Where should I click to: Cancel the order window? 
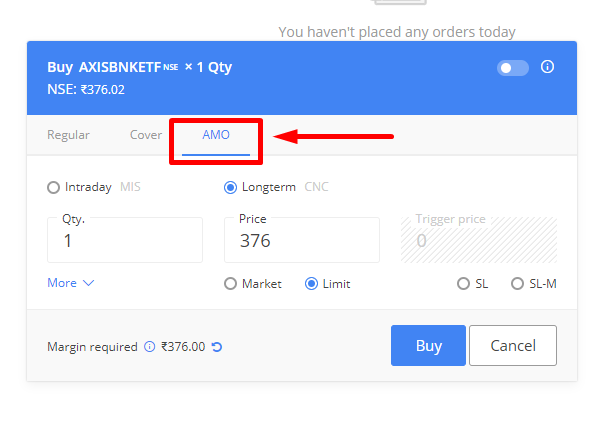(513, 345)
